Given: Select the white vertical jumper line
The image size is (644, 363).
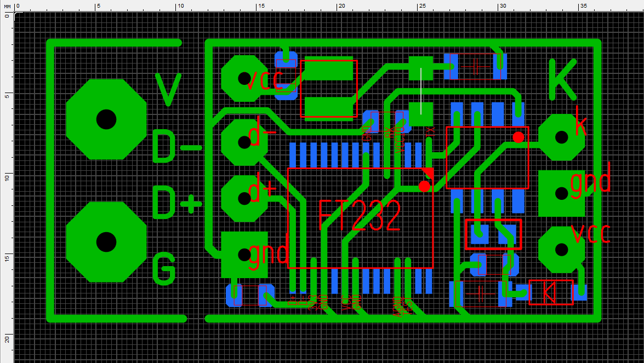Looking at the screenshot, I should point(421,91).
